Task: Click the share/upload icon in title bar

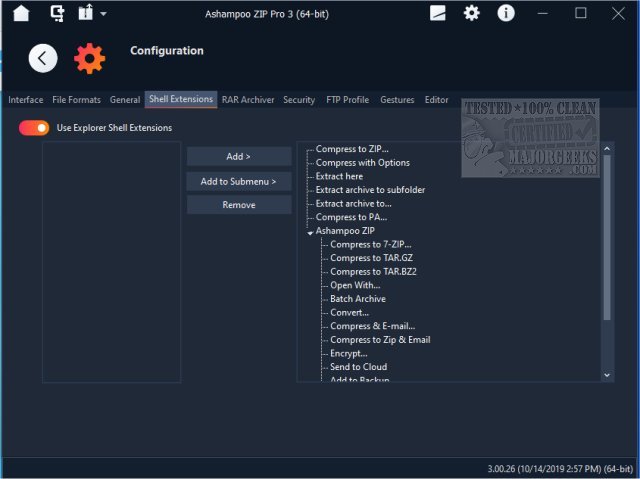Action: (86, 13)
